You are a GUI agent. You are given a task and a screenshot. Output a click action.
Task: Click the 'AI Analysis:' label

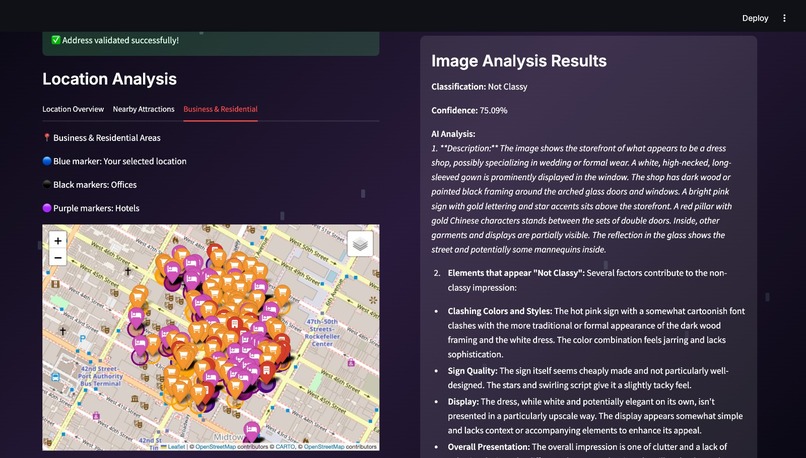coord(453,134)
